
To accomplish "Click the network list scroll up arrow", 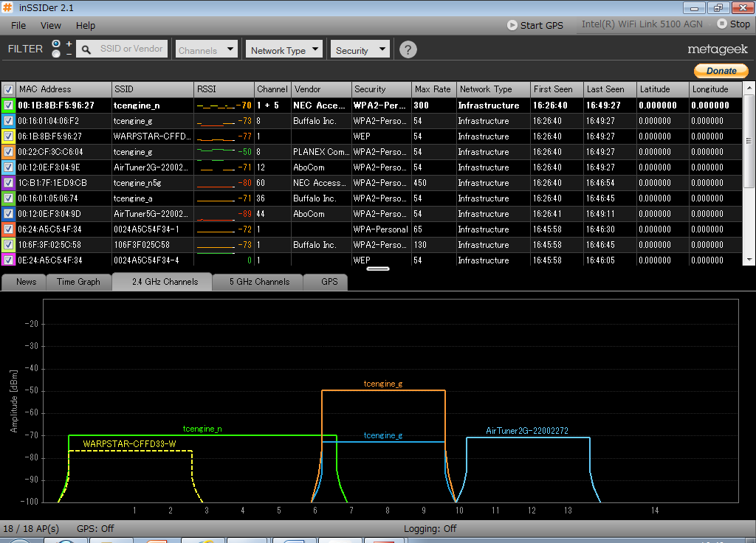I will point(749,89).
